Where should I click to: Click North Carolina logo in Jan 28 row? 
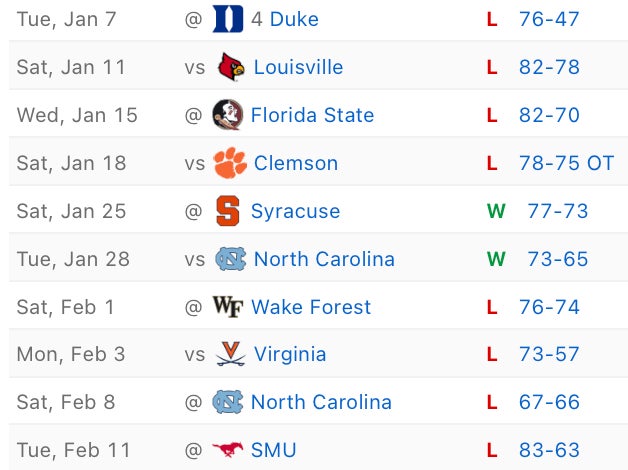[231, 259]
